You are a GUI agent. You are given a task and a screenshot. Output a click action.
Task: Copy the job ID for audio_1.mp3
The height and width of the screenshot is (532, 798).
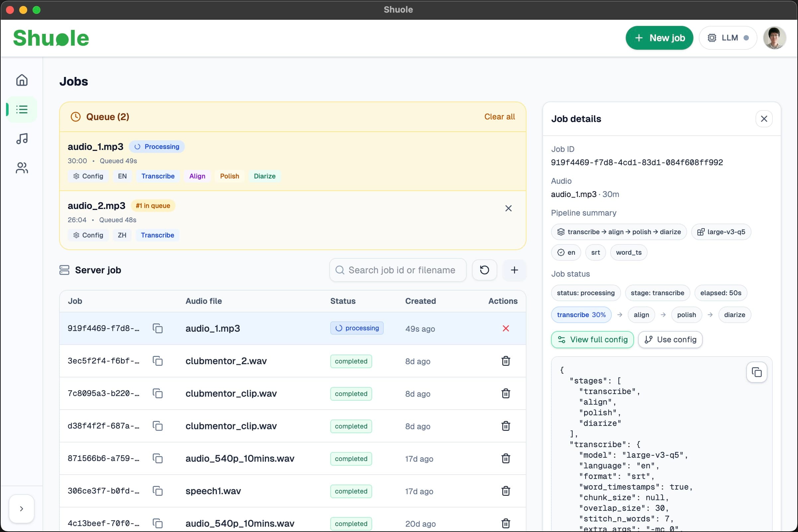158,328
